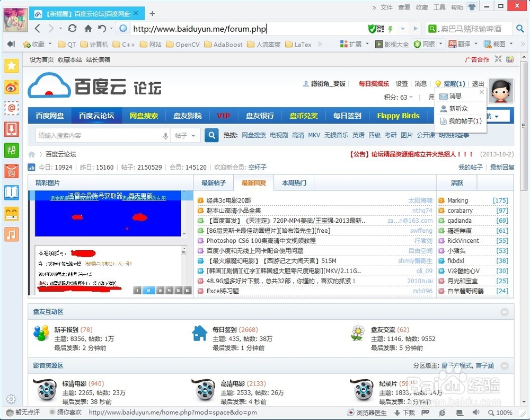Click the user avatar picture
Viewport: 530px width, 420px height.
pos(501,90)
